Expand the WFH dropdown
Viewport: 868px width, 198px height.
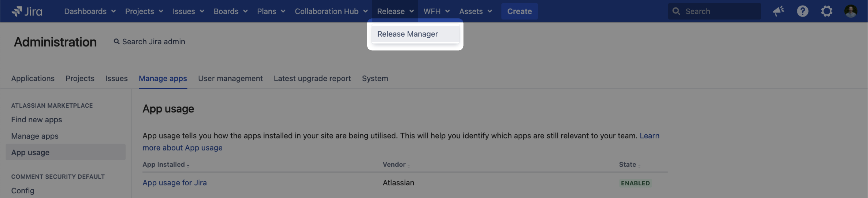[x=436, y=12]
